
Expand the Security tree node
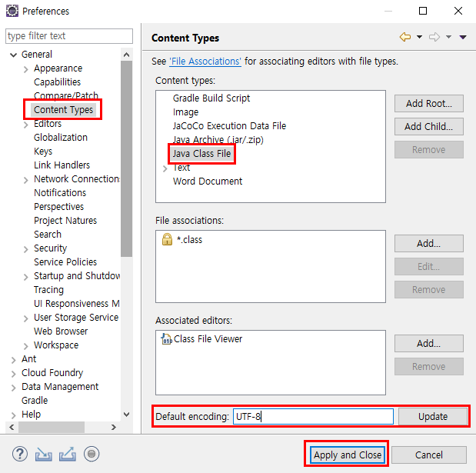(26, 249)
